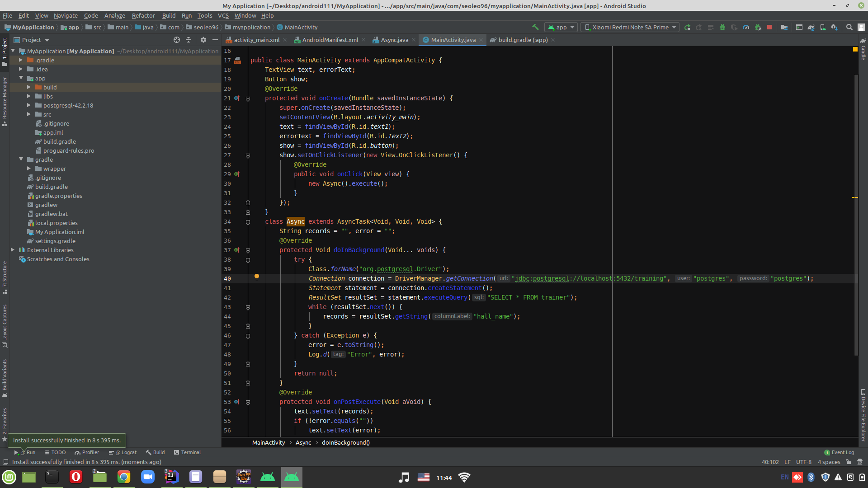Image resolution: width=868 pixels, height=488 pixels.
Task: Toggle the Project tool window stripe button
Action: point(5,52)
